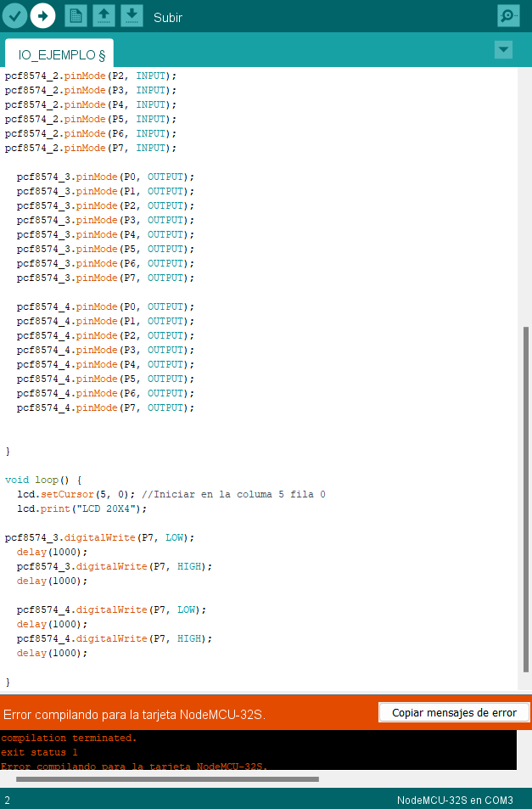The height and width of the screenshot is (809, 532).
Task: Click the Upload arrow icon
Action: point(42,16)
